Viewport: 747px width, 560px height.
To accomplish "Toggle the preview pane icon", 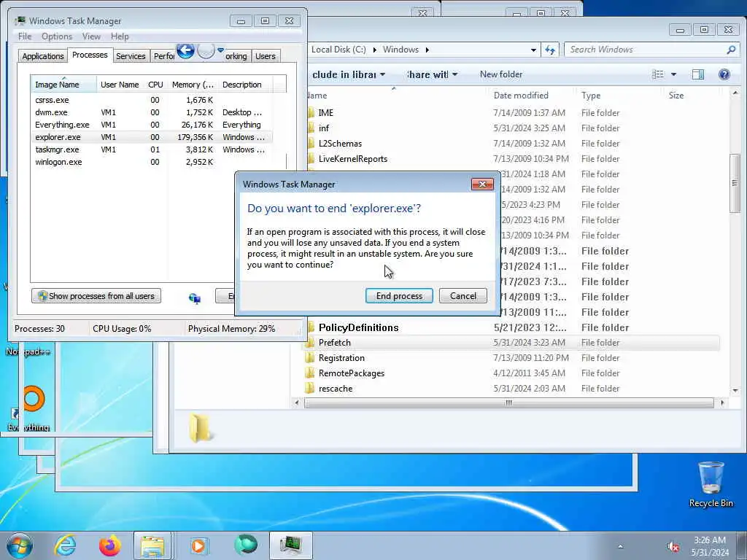I will pyautogui.click(x=698, y=74).
